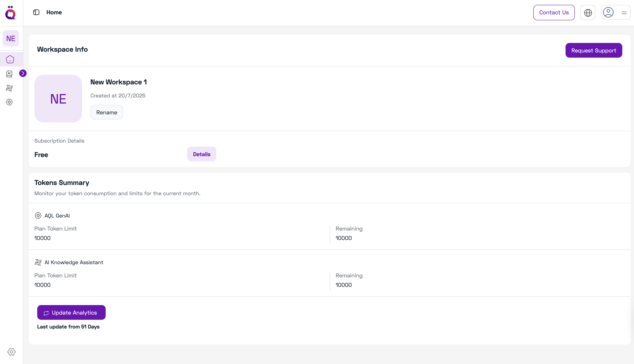The height and width of the screenshot is (364, 634).
Task: Open the user account profile icon
Action: [608, 12]
